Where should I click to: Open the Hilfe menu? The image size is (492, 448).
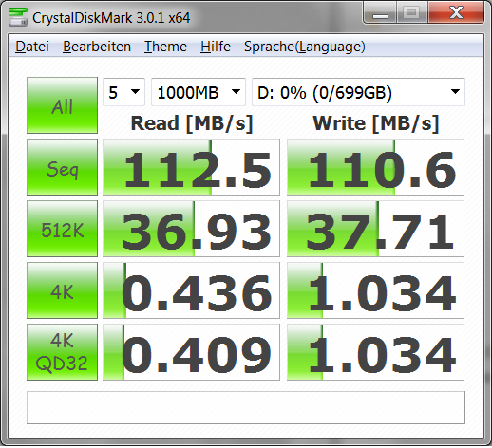216,47
